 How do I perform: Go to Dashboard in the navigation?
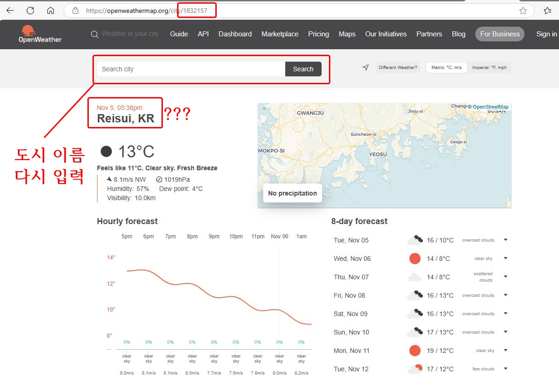click(235, 34)
